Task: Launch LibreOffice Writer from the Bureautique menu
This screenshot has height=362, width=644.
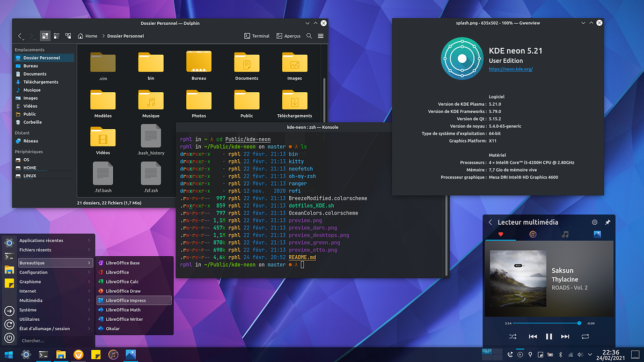Action: 124,319
